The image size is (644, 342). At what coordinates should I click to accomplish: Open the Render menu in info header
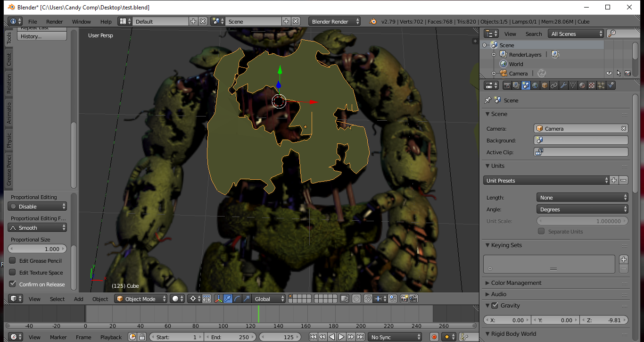(55, 21)
